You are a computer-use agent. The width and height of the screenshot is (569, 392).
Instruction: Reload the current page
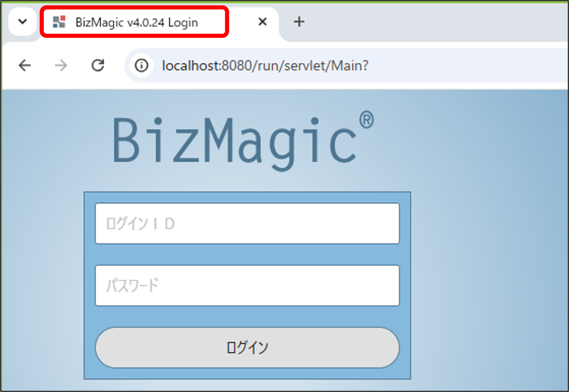point(98,65)
